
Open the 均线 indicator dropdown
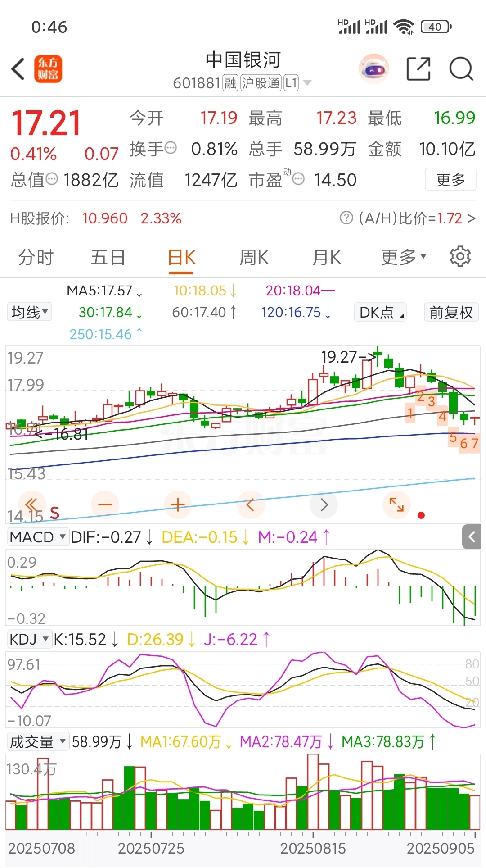pyautogui.click(x=29, y=312)
